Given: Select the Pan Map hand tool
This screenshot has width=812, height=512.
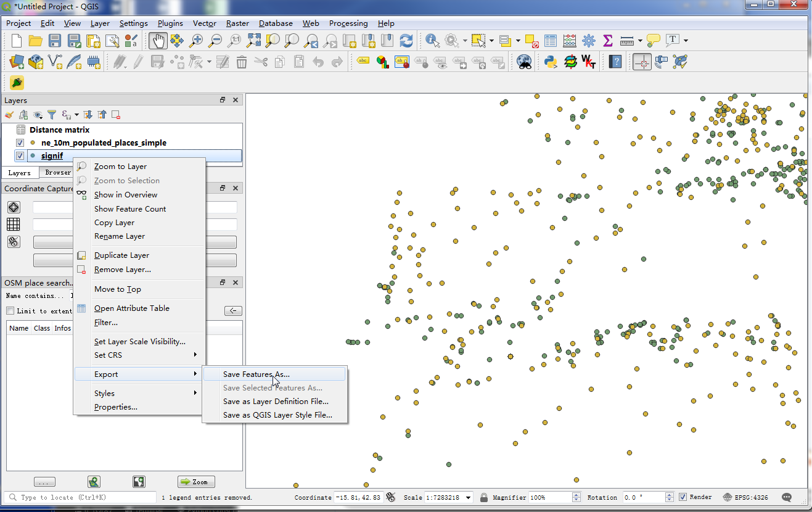Looking at the screenshot, I should 158,41.
